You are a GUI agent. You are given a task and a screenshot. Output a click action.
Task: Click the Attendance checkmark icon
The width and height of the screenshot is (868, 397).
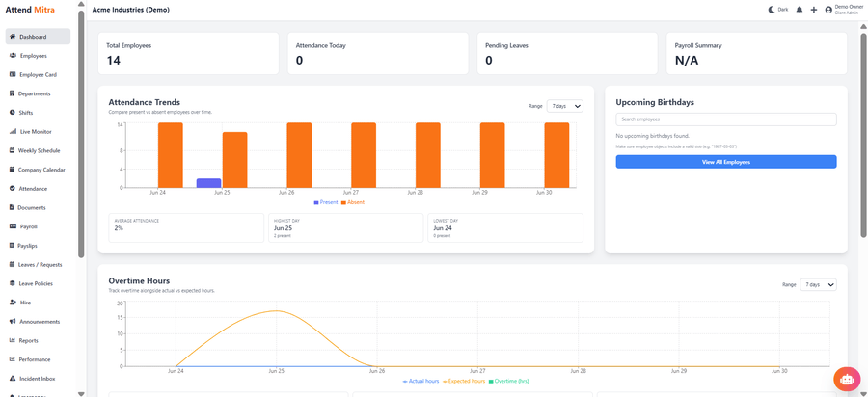coord(13,189)
